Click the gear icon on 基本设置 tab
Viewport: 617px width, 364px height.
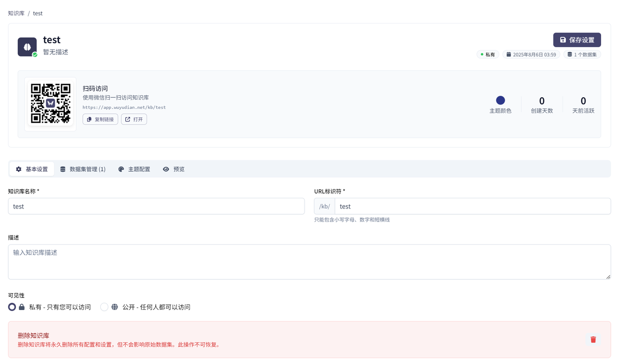(18, 169)
